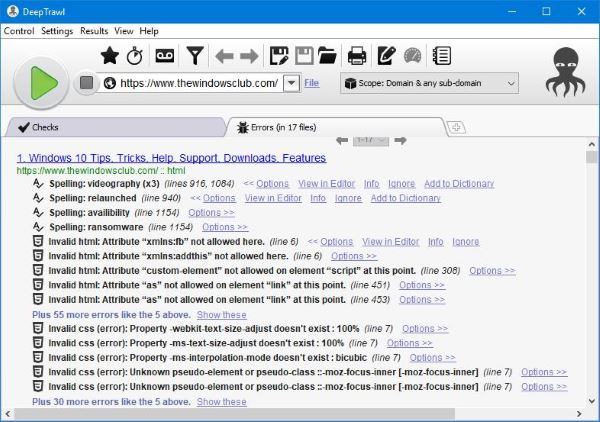Open the 1-17 page range dropdown
600x422 pixels.
click(x=371, y=141)
